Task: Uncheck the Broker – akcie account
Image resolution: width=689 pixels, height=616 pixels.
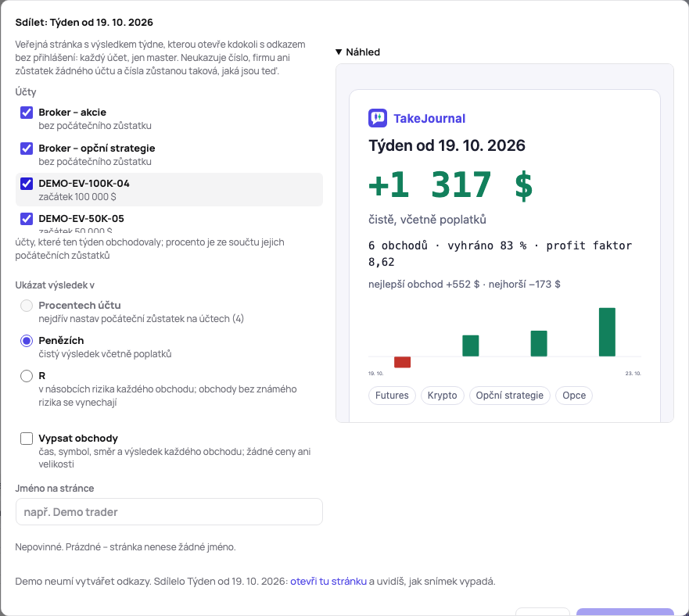Action: (27, 113)
